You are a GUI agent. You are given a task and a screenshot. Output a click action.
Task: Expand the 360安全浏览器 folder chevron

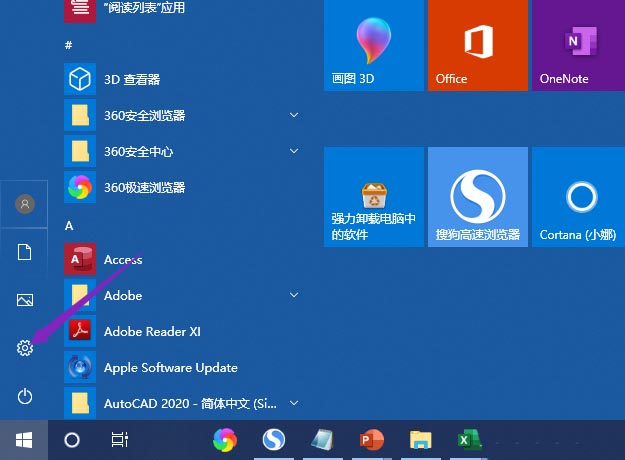tap(294, 115)
